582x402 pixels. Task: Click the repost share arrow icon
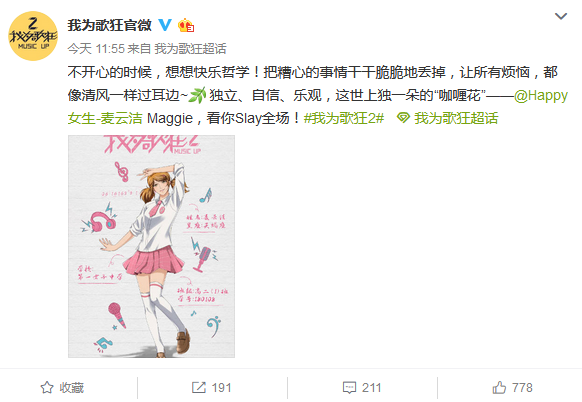pyautogui.click(x=199, y=388)
